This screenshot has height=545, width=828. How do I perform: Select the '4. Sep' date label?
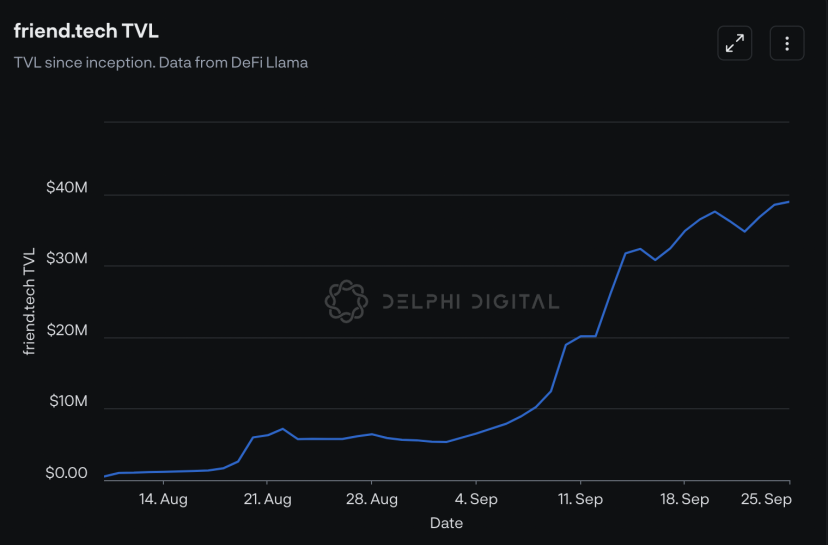[x=476, y=499]
